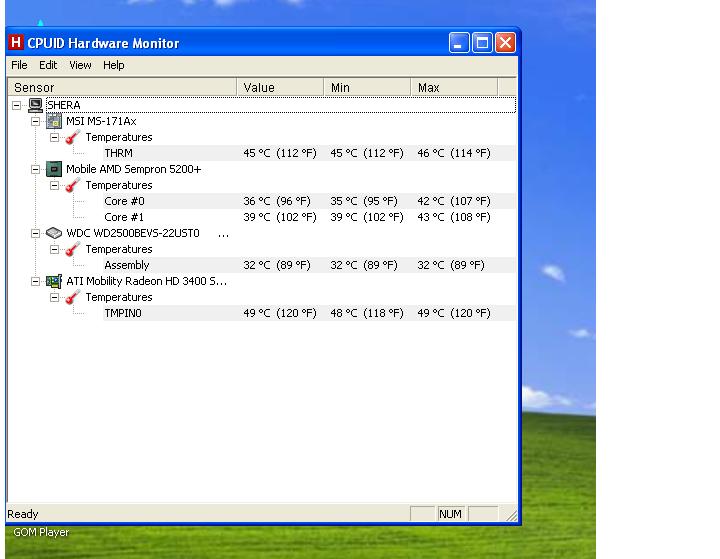Click the MSI MS-171Ax motherboard icon
Viewport: 720px width, 559px height.
click(x=54, y=121)
